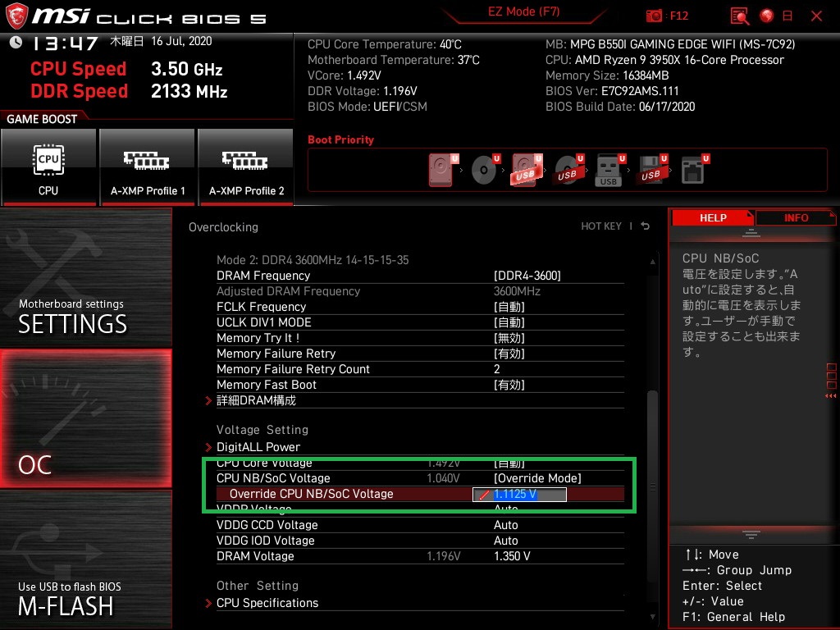Select the VDDG CCD Voltage row
Viewport: 840px width, 630px height.
420,524
